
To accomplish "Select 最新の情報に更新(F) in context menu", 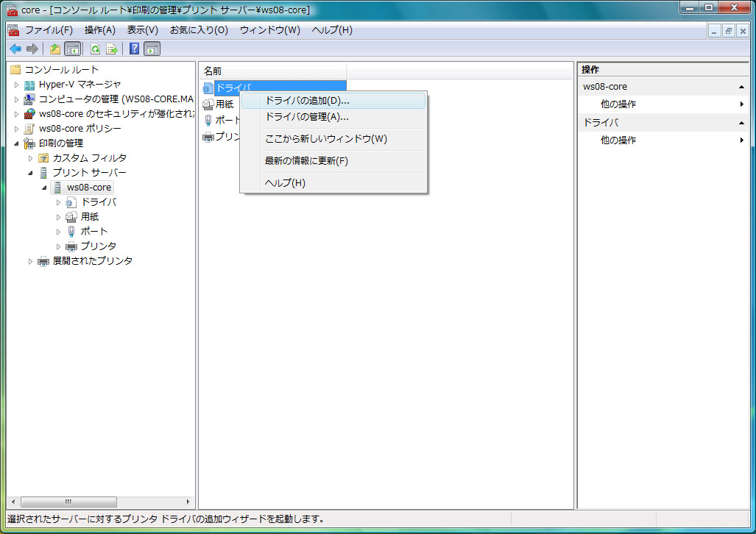I will [306, 161].
